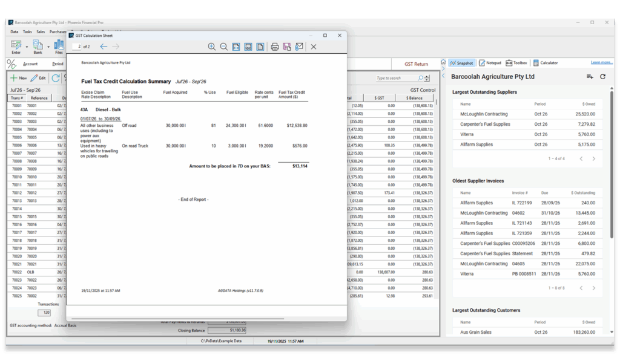
Task: Open the Calculator tool
Action: 546,63
